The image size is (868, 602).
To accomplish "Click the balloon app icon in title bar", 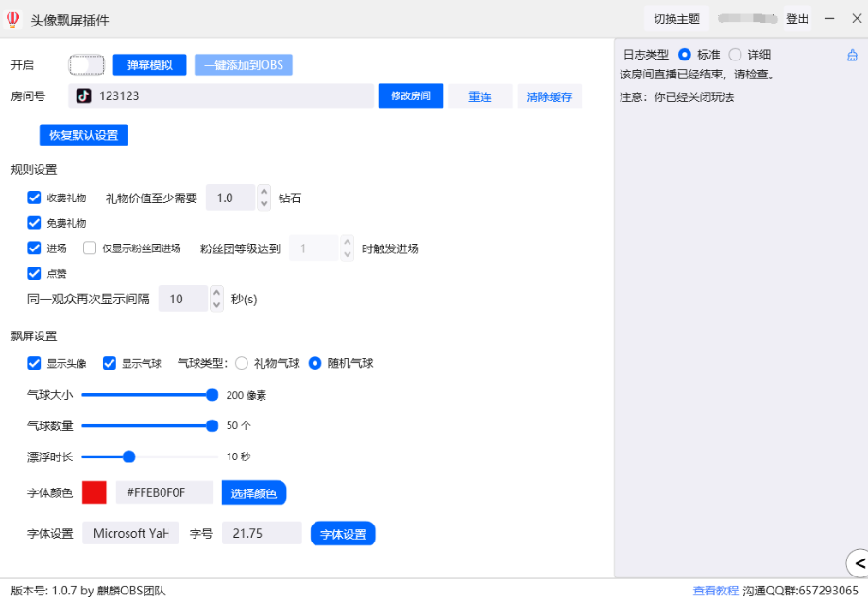I will click(12, 19).
